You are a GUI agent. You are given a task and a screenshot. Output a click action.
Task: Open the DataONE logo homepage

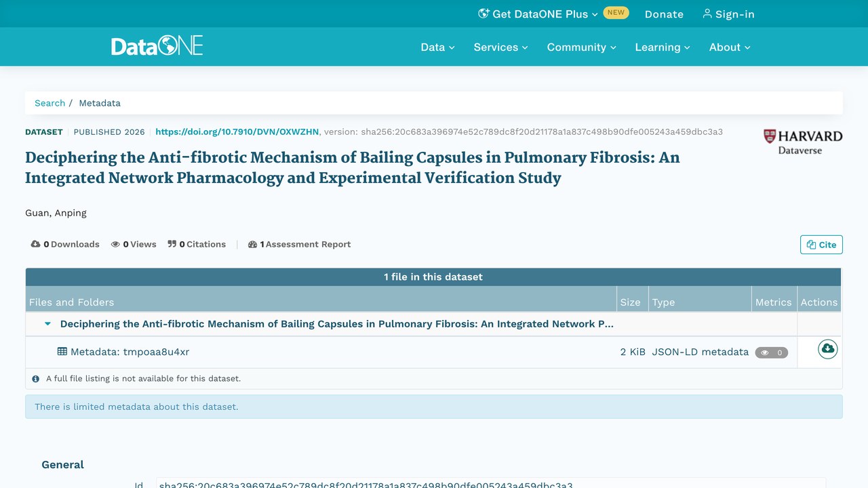(x=157, y=46)
